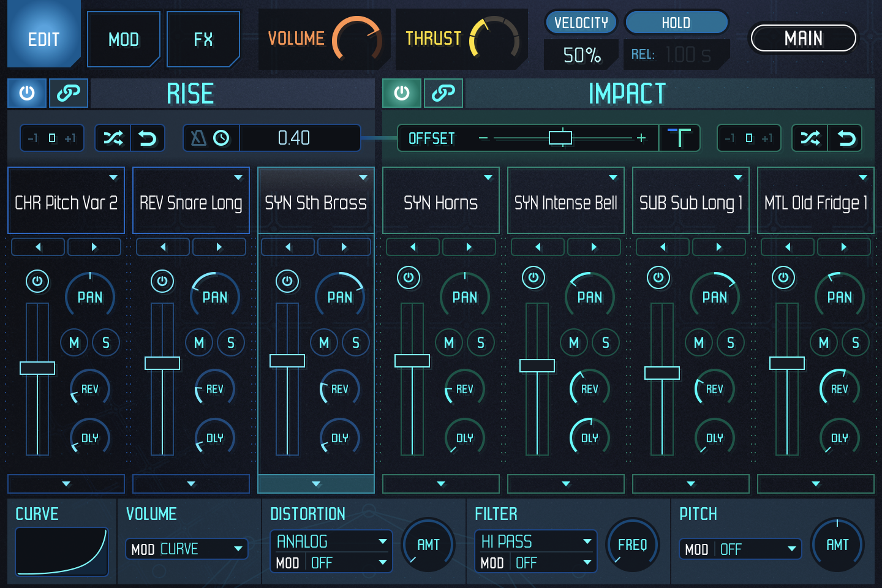Click the VELOCITY button

pyautogui.click(x=581, y=22)
